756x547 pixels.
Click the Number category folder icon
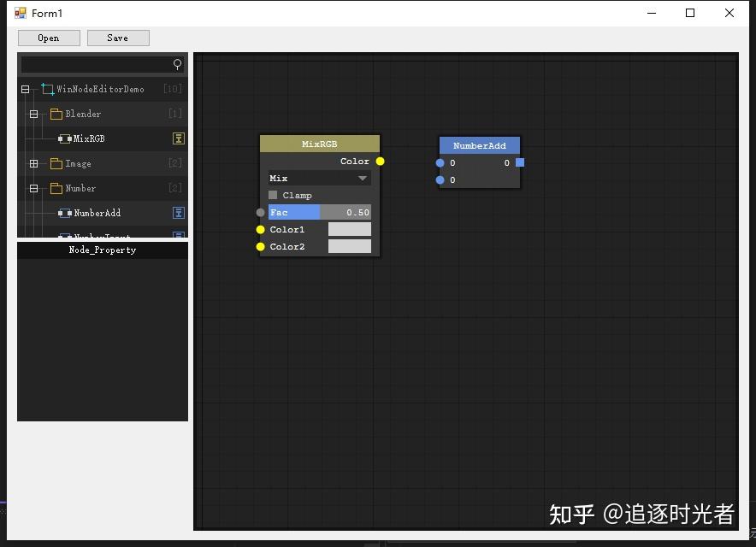(x=56, y=188)
